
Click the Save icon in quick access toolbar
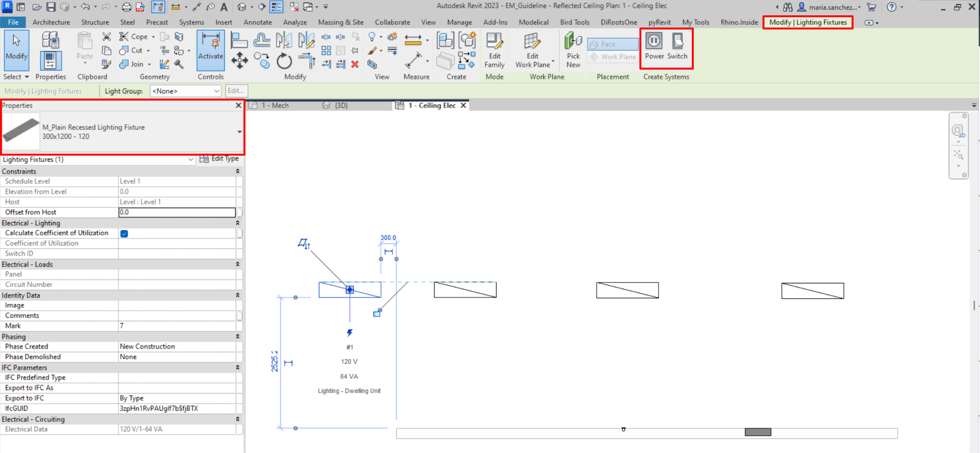click(51, 7)
